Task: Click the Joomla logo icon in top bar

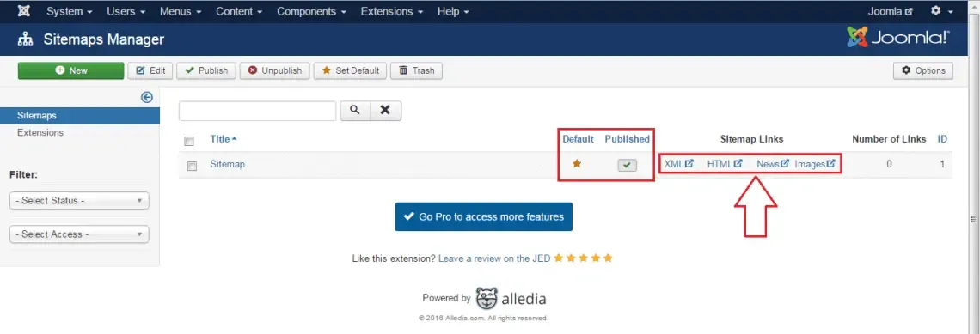Action: (x=24, y=11)
